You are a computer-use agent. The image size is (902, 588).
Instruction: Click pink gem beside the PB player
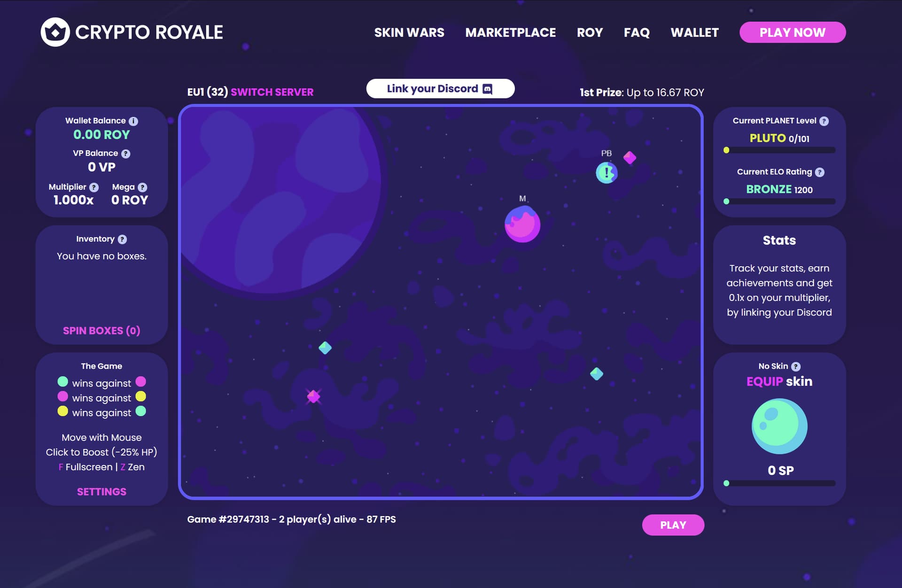click(x=630, y=158)
